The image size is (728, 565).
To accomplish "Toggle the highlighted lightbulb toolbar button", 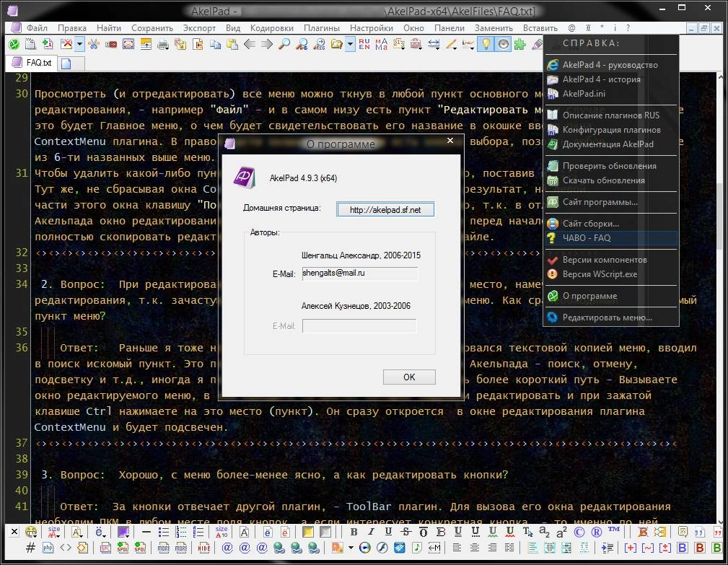I will (x=485, y=44).
